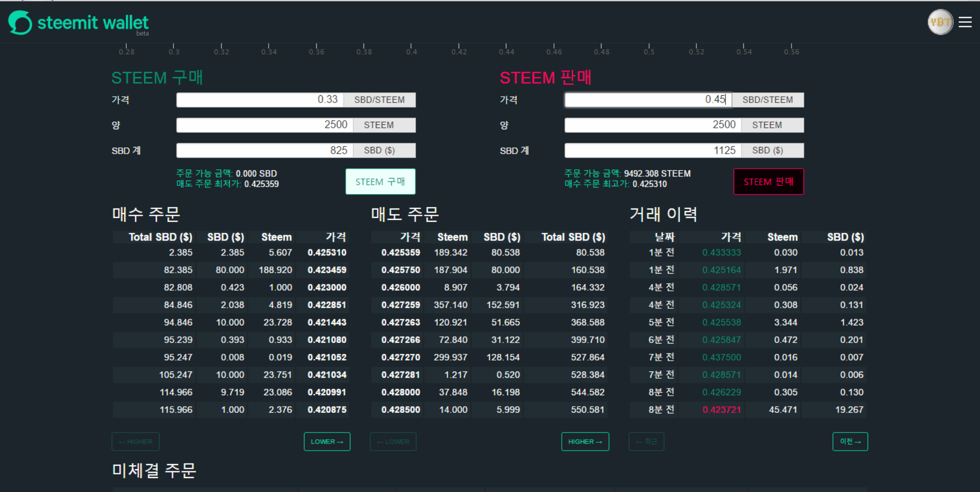Click the red STEEM 판매 sell button

coord(769,182)
